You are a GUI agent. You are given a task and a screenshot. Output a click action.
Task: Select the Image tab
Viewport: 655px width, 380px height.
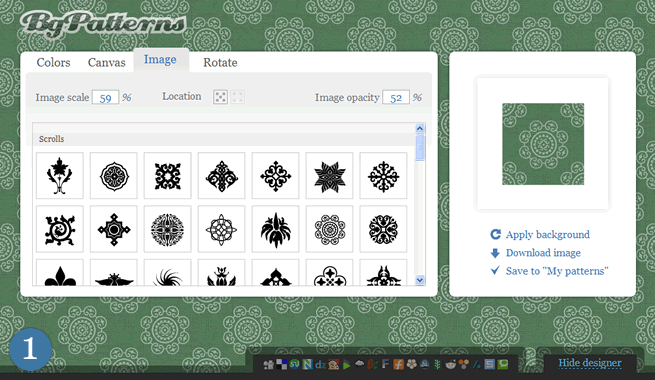pyautogui.click(x=160, y=60)
